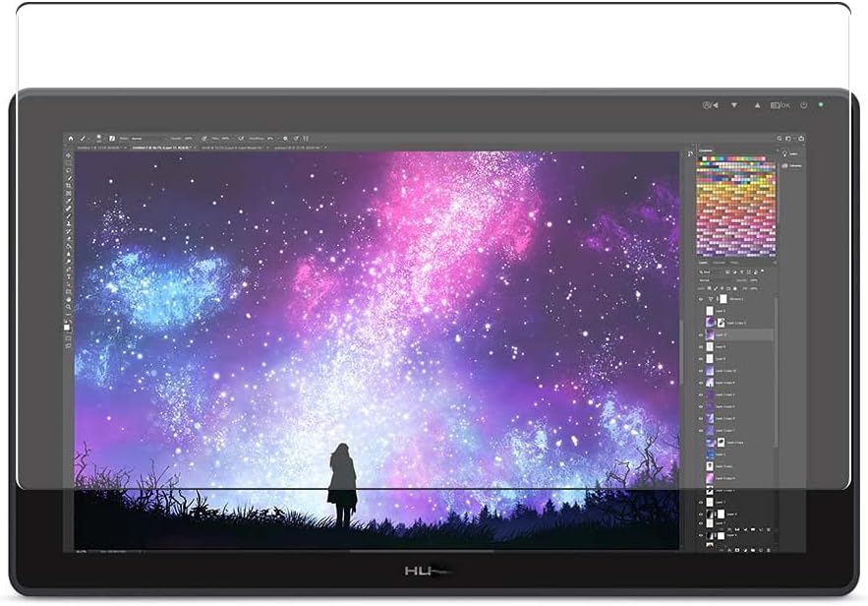Open the collapsed History panel icon
This screenshot has height=606, width=868.
click(x=690, y=153)
